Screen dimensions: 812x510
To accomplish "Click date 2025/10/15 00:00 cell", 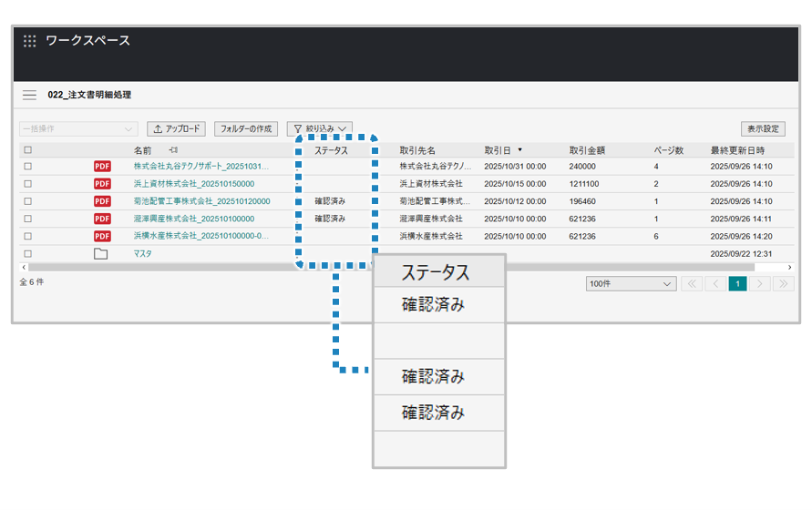I will [515, 184].
